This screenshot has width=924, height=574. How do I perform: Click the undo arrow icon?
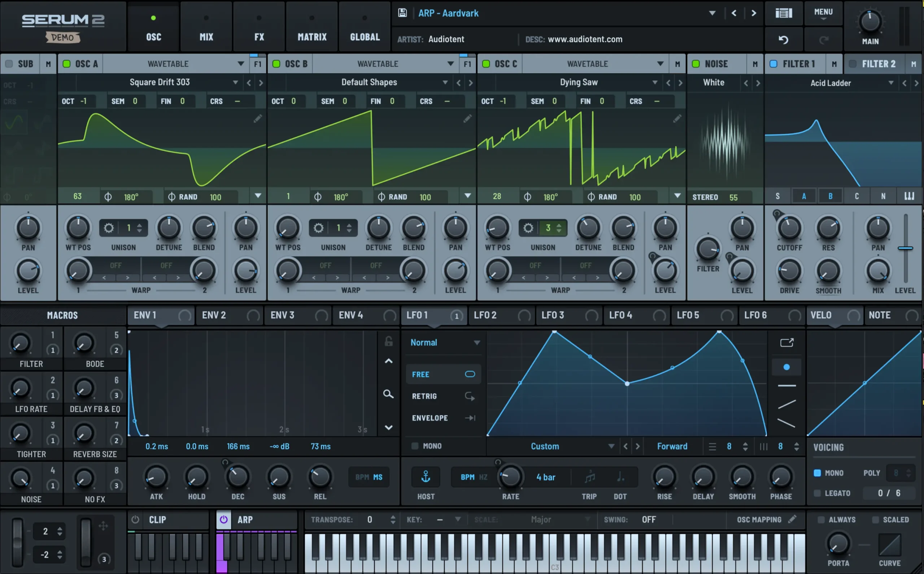tap(784, 39)
